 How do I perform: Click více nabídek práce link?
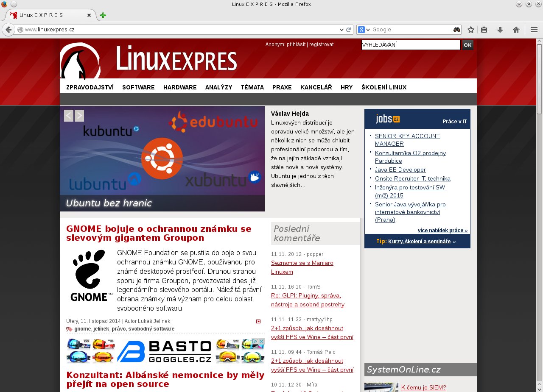pos(442,231)
